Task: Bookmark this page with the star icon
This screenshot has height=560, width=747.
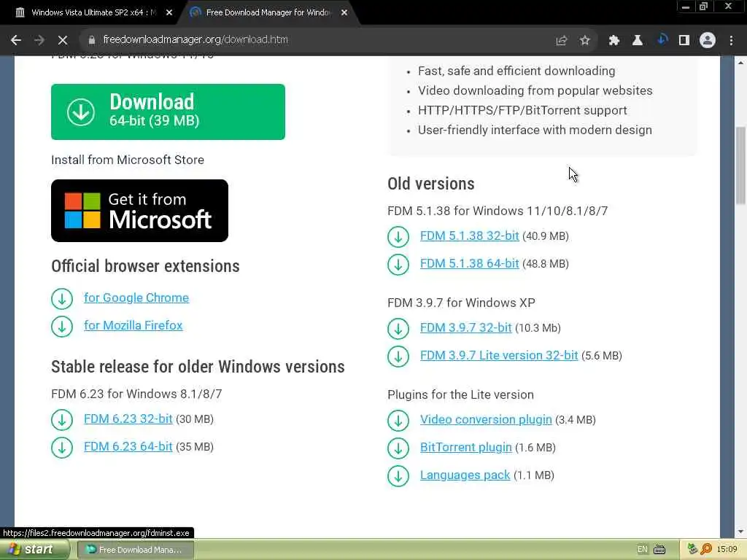Action: coord(584,41)
